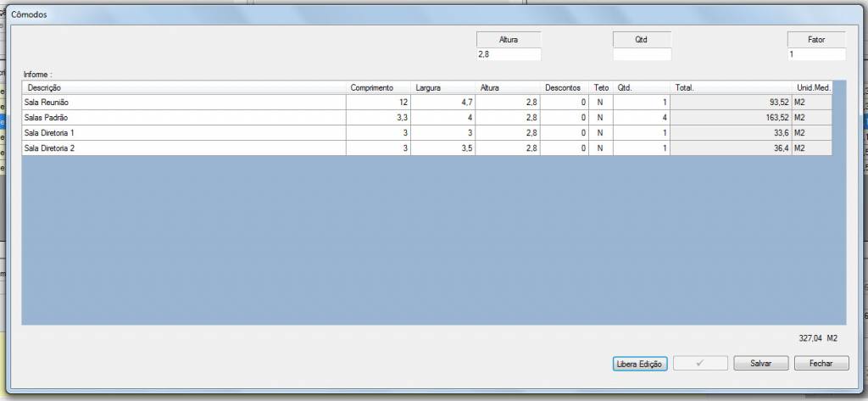Screen dimensions: 868x401
Task: Click Altura cell of Sala Diretoria 1 row
Action: (507, 133)
